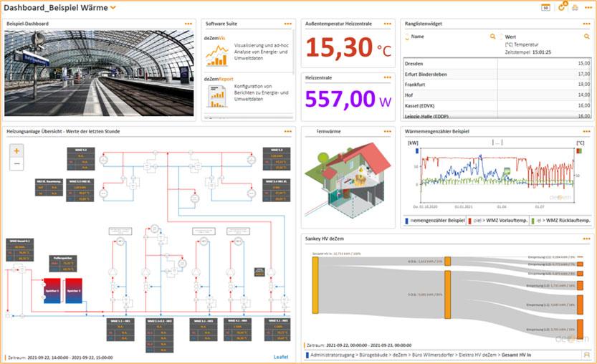Open Beispiel-Dashboard widget three-dot menu

tap(188, 24)
